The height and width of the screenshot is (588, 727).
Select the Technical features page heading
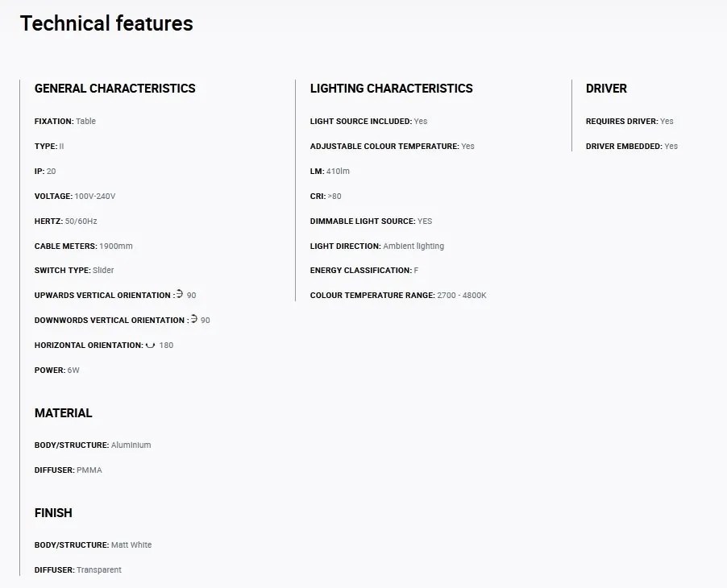click(x=106, y=23)
